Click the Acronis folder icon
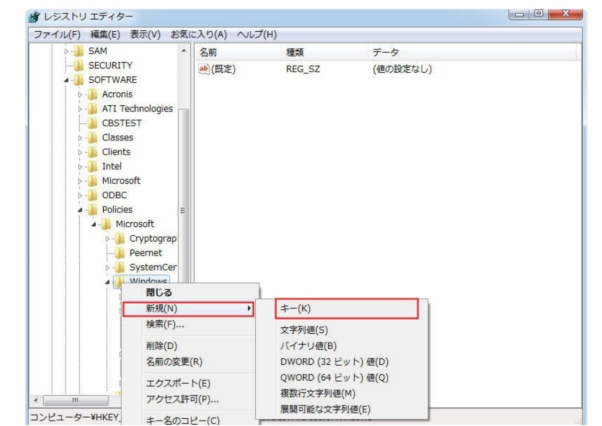Screen dimensions: 602x426 point(92,94)
